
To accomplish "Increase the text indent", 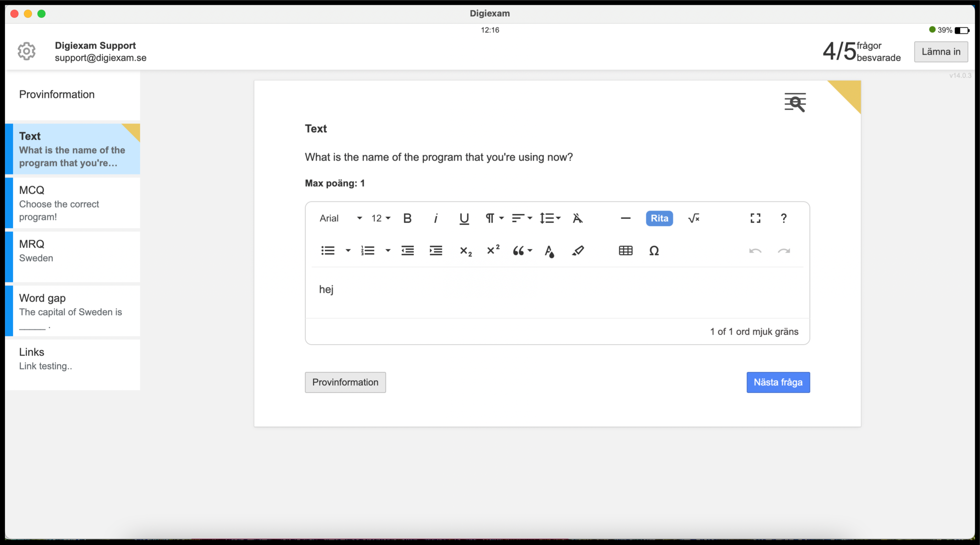I will click(x=436, y=251).
